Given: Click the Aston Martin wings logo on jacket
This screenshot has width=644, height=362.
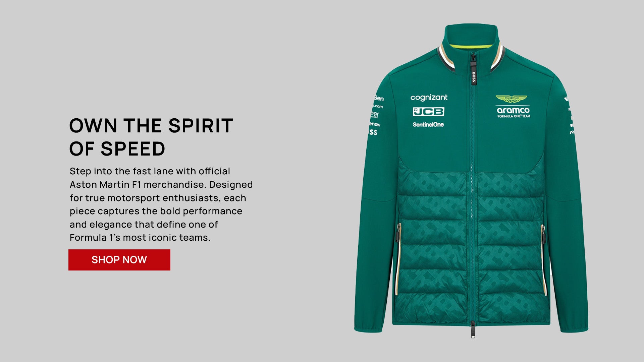Looking at the screenshot, I should (x=511, y=99).
